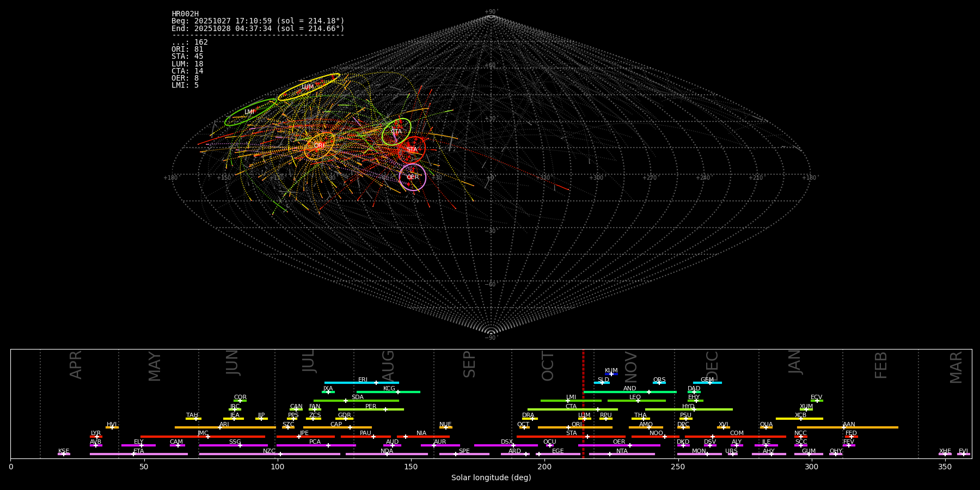Screen dimensions: 980x490
Task: Click the HR002H title text
Action: (185, 14)
